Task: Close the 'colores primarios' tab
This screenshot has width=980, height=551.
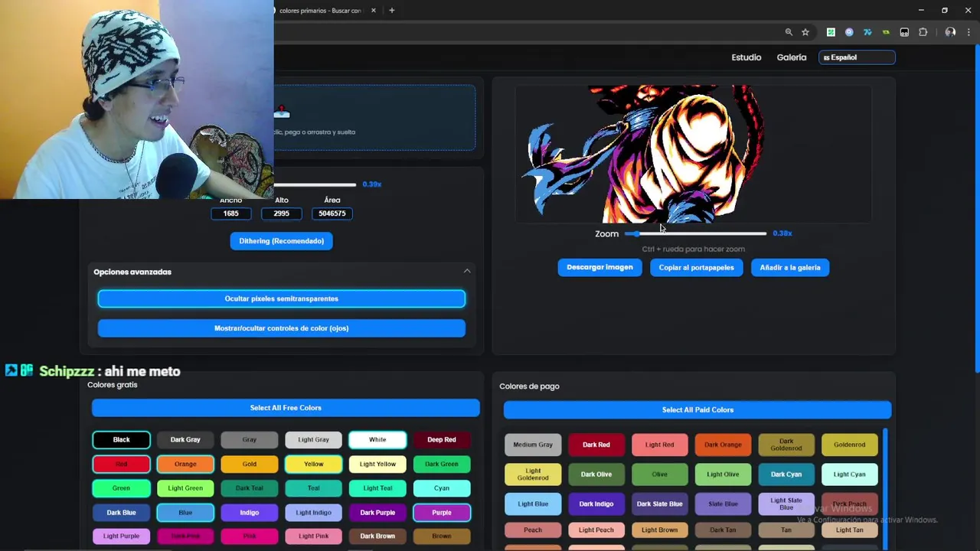Action: point(374,10)
